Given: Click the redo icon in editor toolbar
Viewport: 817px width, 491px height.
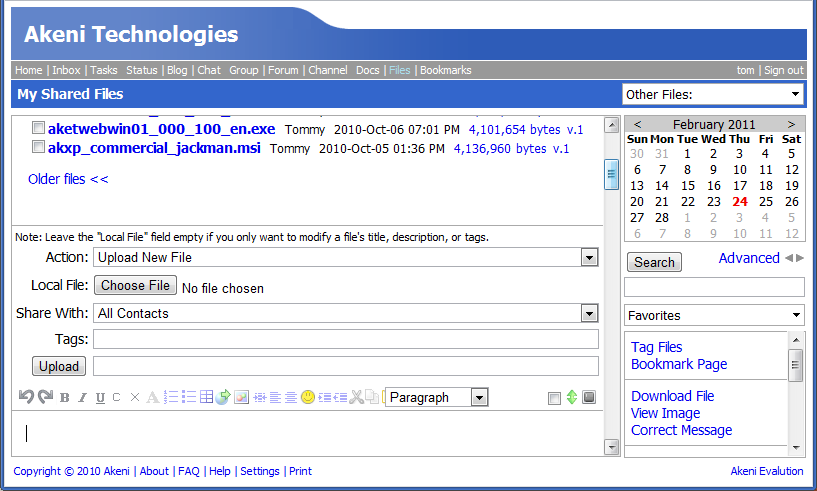Looking at the screenshot, I should click(x=45, y=397).
